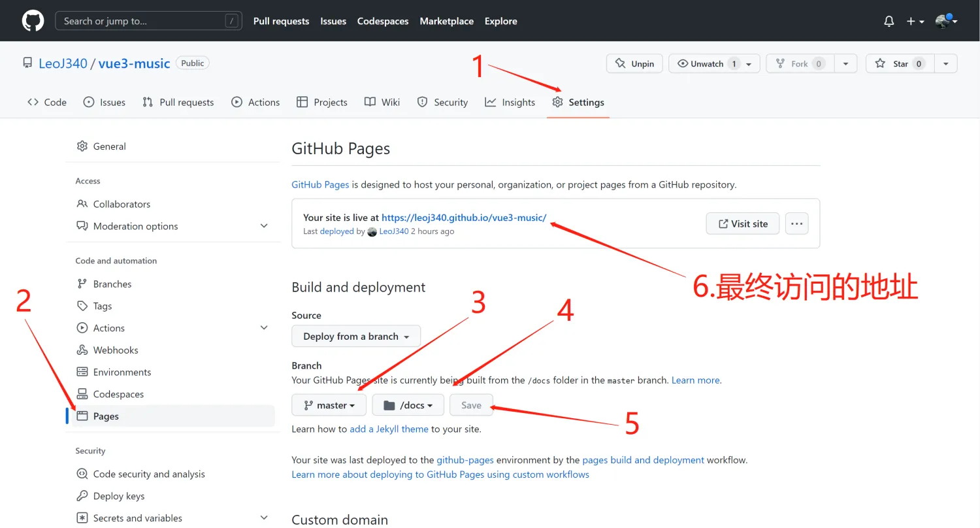Open the master branch selector dropdown
This screenshot has width=980, height=528.
pos(329,404)
